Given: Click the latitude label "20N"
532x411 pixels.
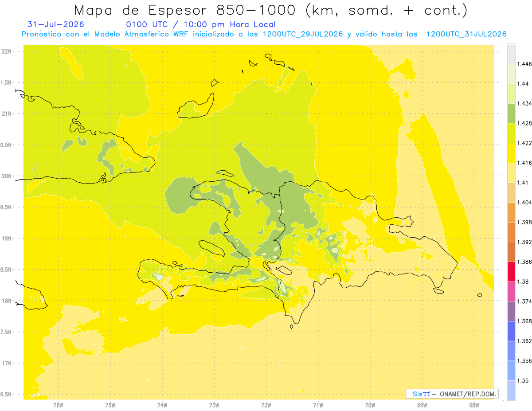Looking at the screenshot, I should click(7, 176).
